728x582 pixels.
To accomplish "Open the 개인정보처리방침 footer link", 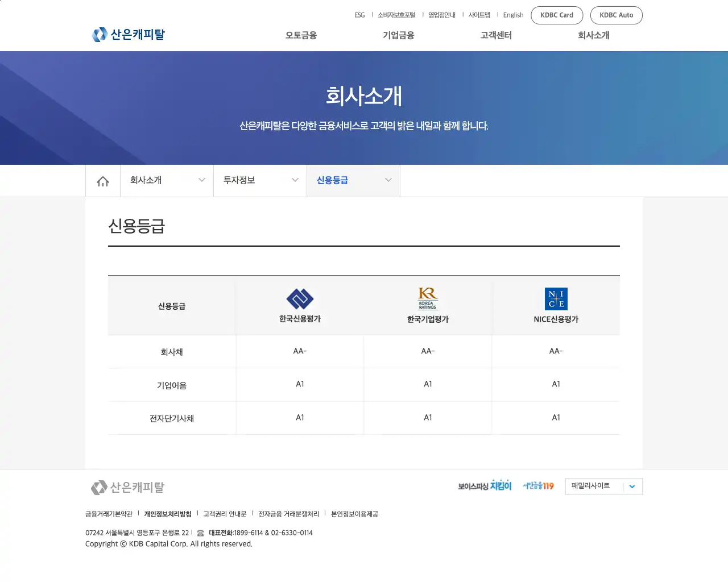I will click(167, 513).
